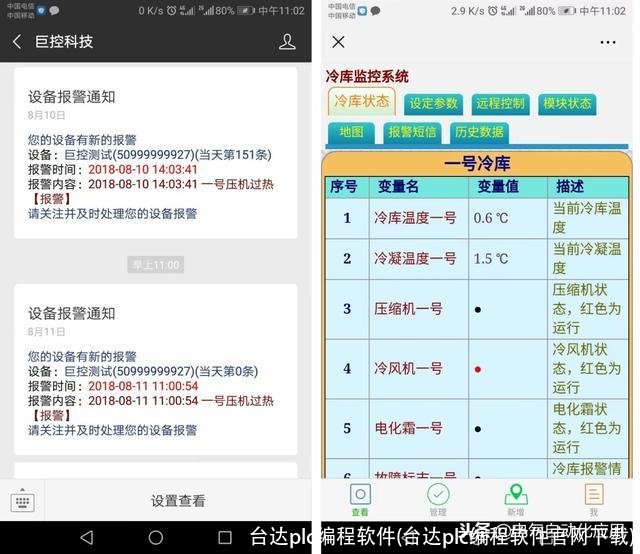Click the black status dot for 压缩机一号
The height and width of the screenshot is (554, 640).
pos(478,310)
